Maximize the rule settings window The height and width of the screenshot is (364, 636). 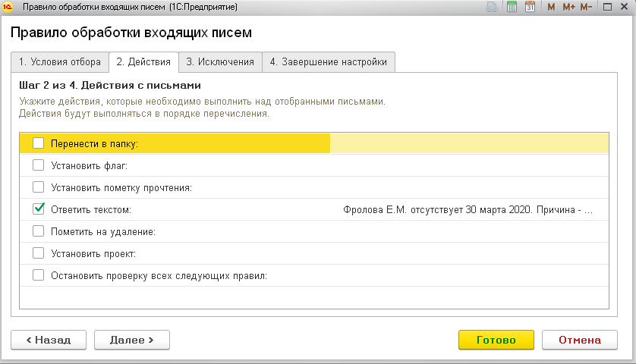tap(608, 7)
